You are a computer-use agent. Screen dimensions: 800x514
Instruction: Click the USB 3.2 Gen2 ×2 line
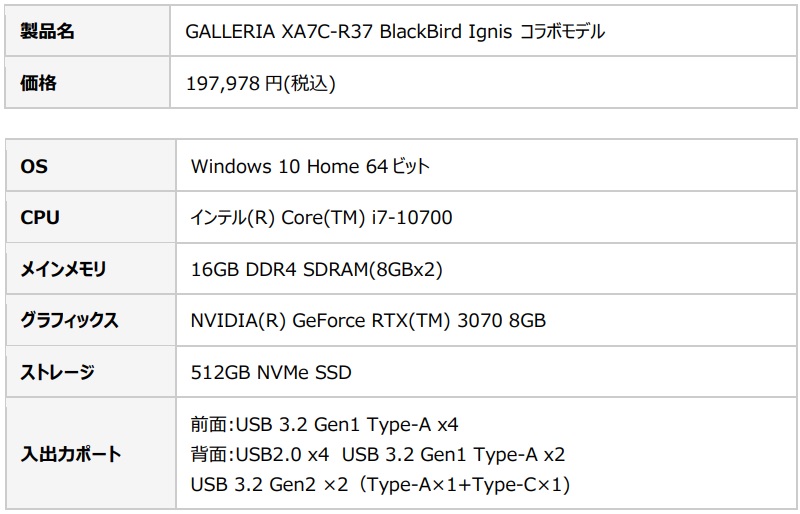pos(379,484)
